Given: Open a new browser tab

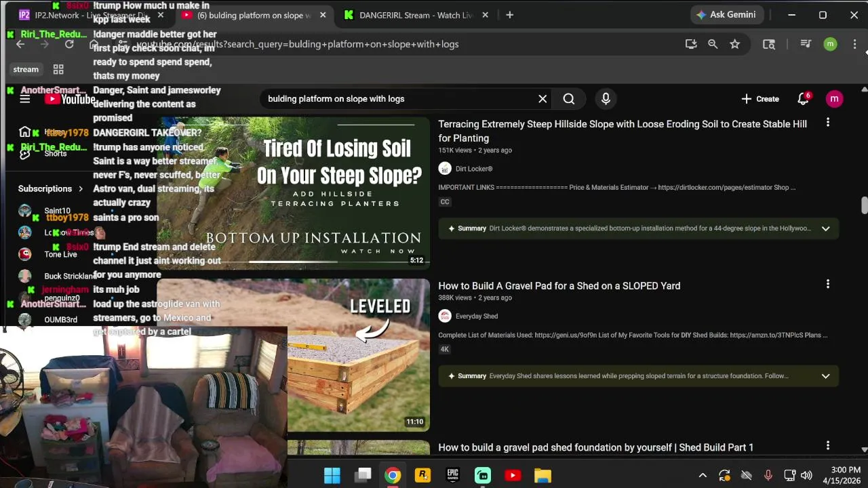Looking at the screenshot, I should pyautogui.click(x=509, y=15).
